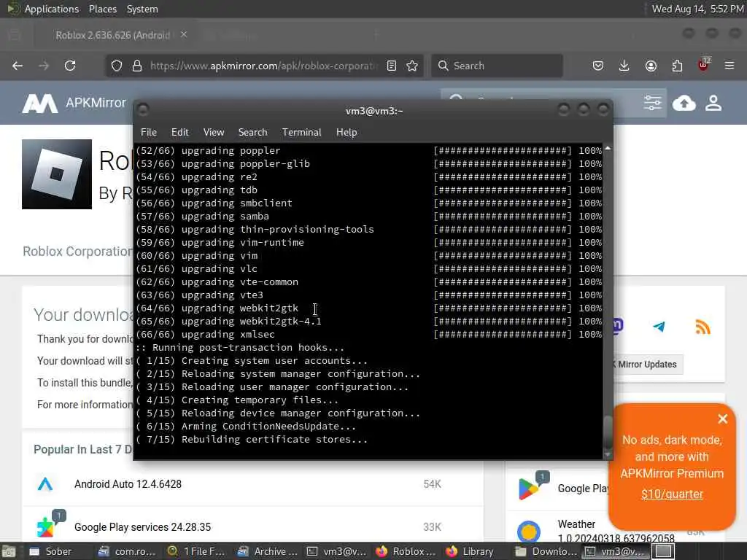
Task: Open terminal Help menu
Action: click(x=347, y=133)
